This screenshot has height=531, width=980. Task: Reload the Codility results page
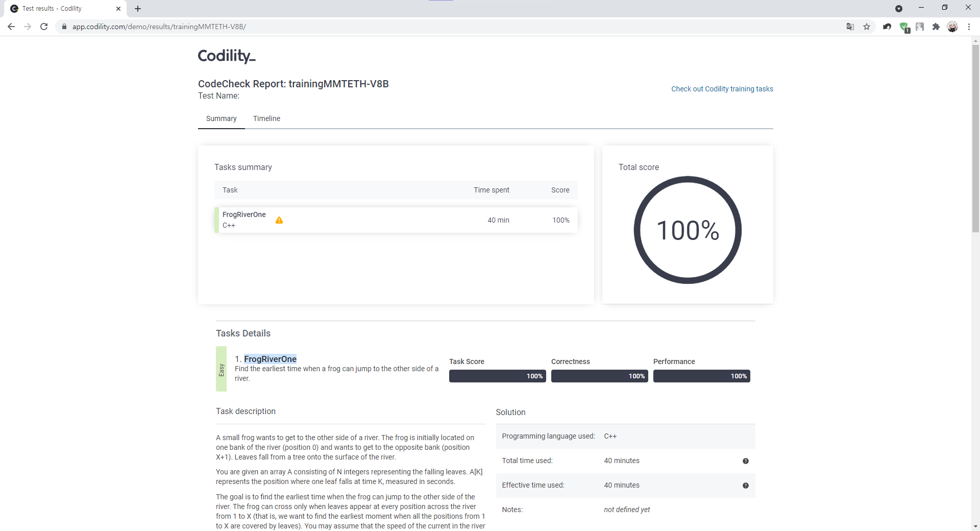(x=44, y=27)
